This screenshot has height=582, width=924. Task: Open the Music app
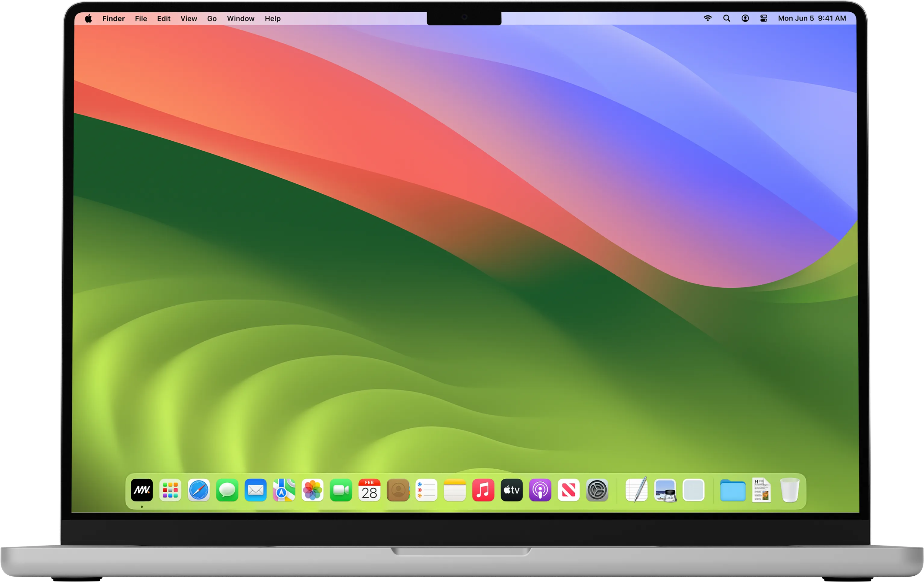tap(483, 490)
